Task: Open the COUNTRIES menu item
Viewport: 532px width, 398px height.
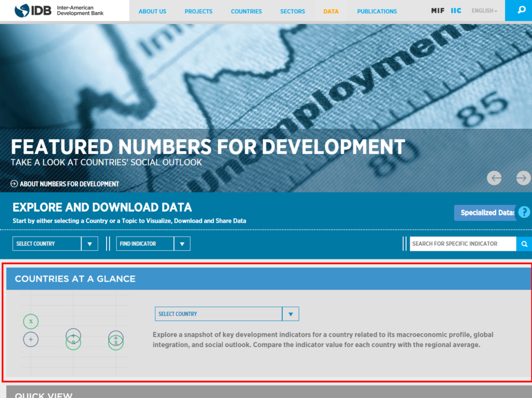Action: coord(246,10)
